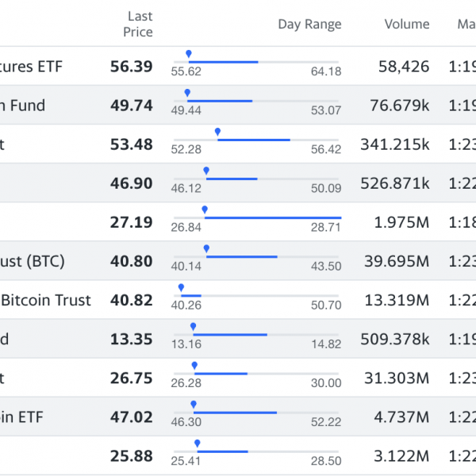
Task: Select the last price 26.75
Action: [131, 378]
